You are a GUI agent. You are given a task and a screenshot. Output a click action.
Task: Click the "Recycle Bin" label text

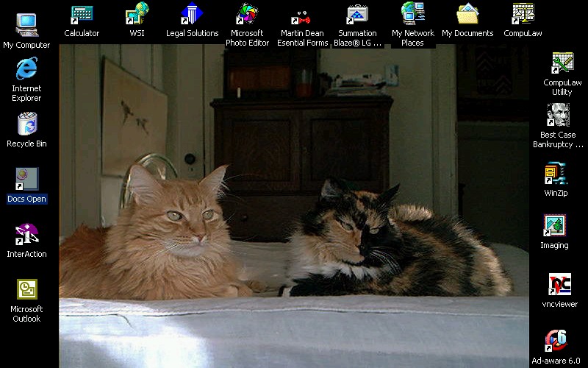pyautogui.click(x=26, y=144)
